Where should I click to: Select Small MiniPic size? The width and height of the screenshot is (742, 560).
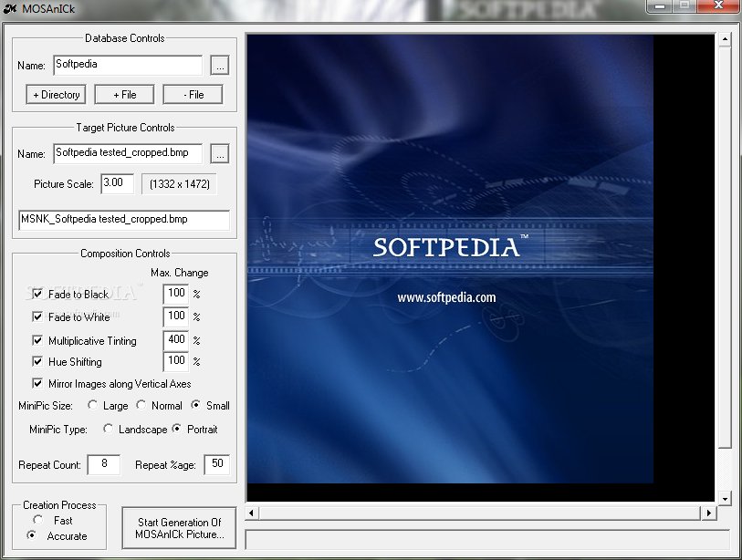[x=195, y=405]
